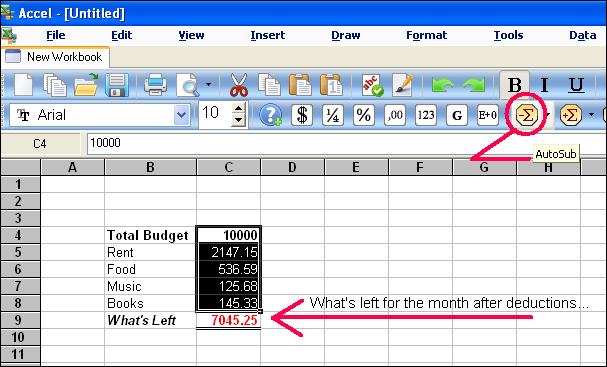Image resolution: width=607 pixels, height=367 pixels.
Task: Run the abc spell check
Action: [x=372, y=84]
